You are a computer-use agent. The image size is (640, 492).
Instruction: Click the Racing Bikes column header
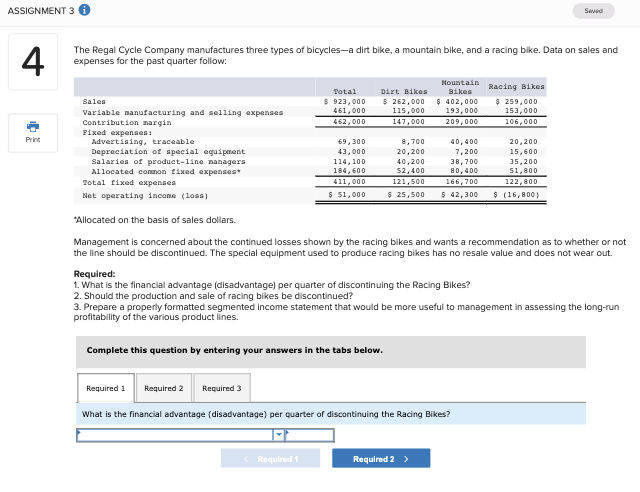tap(516, 87)
